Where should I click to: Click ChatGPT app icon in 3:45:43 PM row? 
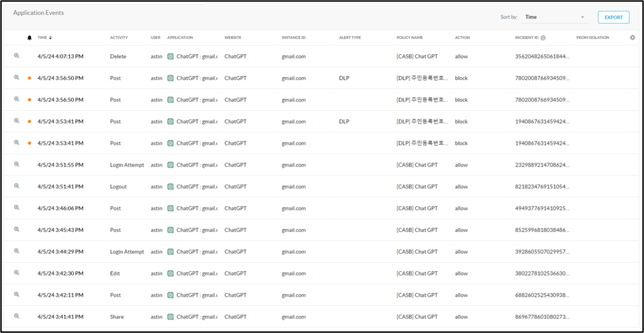click(x=171, y=230)
